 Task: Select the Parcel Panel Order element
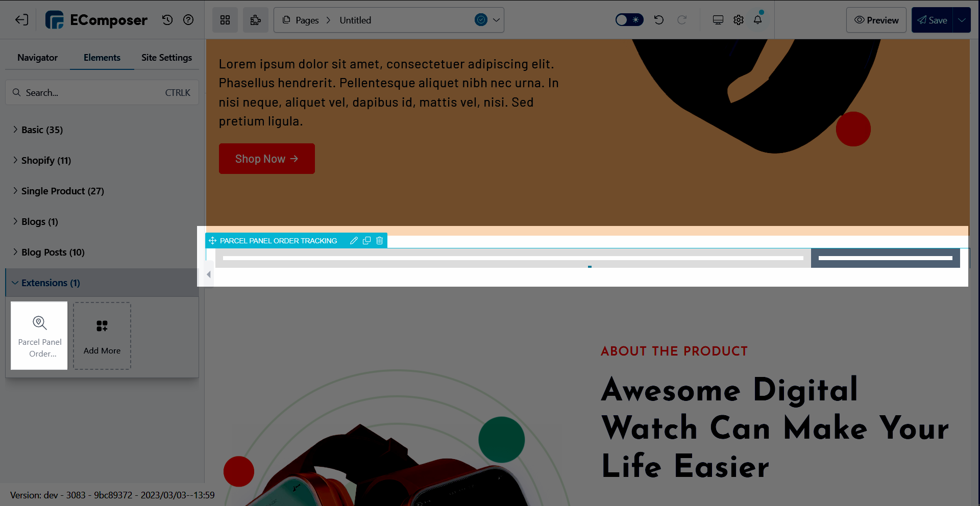(39, 336)
